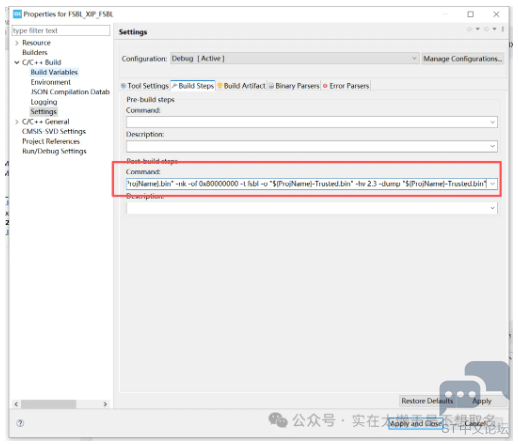The height and width of the screenshot is (444, 518).
Task: Click the Apply button
Action: (x=482, y=401)
